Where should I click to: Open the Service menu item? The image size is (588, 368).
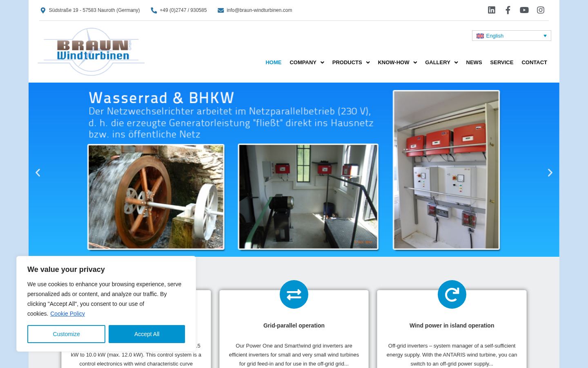(x=502, y=63)
